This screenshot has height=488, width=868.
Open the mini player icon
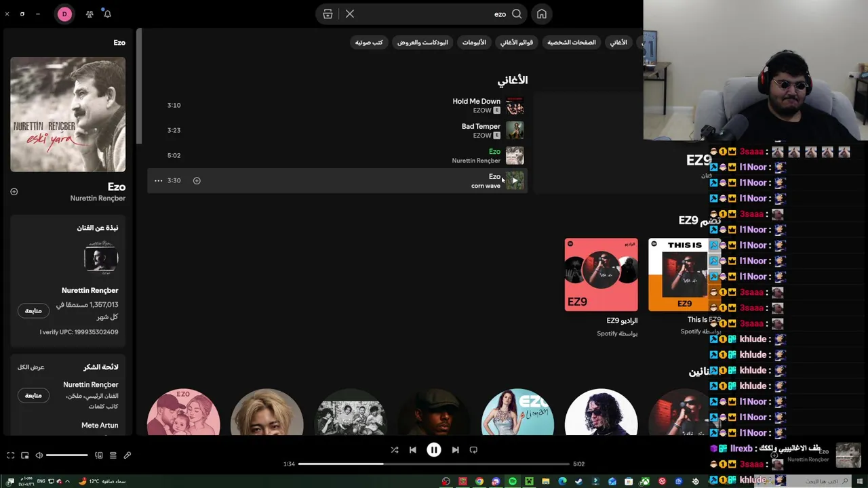(24, 455)
